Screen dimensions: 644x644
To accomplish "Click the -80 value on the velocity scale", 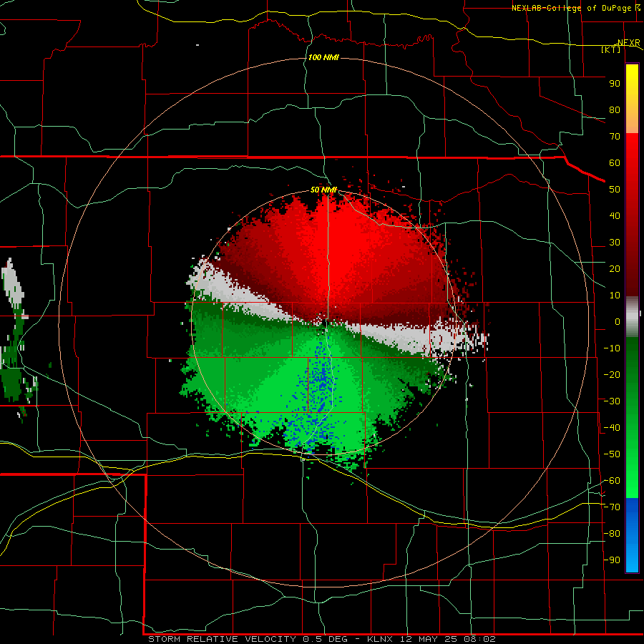I will coord(612,534).
